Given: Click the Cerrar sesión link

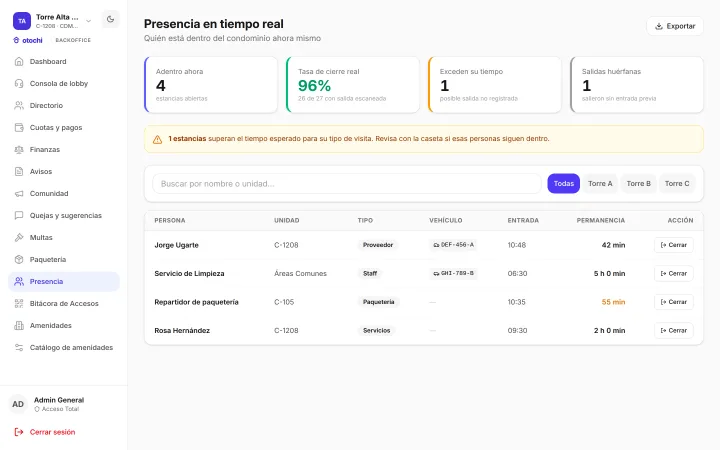Looking at the screenshot, I should point(52,432).
